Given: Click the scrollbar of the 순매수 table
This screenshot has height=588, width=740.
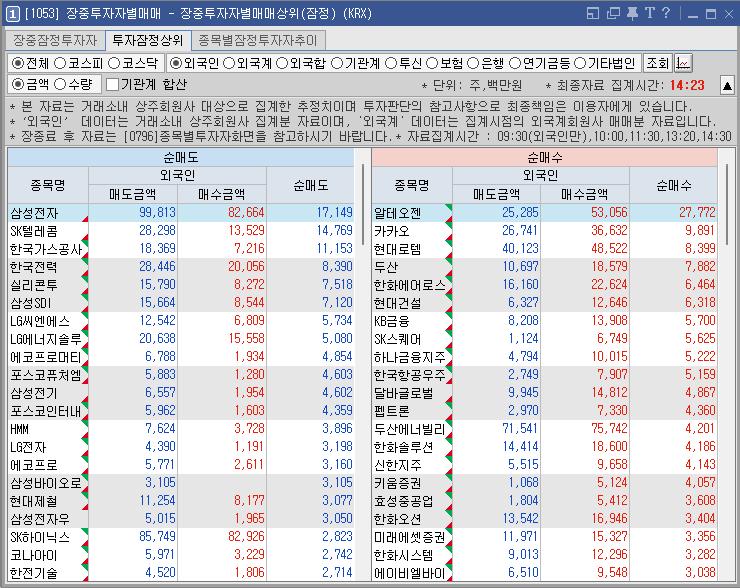Looking at the screenshot, I should coord(726,204).
